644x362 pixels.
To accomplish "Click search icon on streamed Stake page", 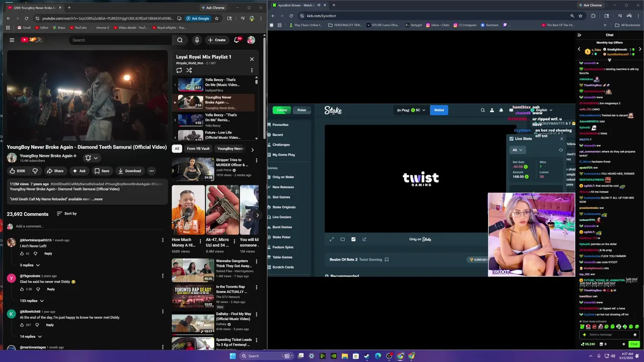I will pos(482,110).
